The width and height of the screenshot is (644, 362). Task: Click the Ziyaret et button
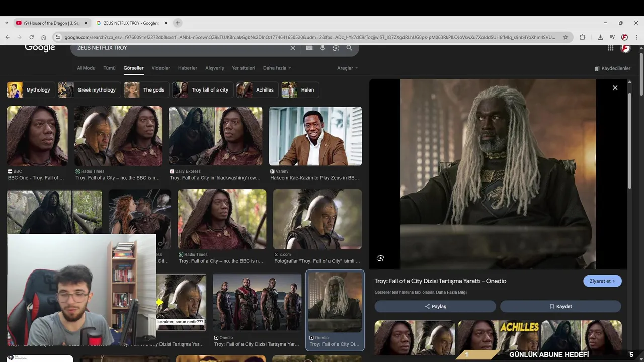coord(602,281)
